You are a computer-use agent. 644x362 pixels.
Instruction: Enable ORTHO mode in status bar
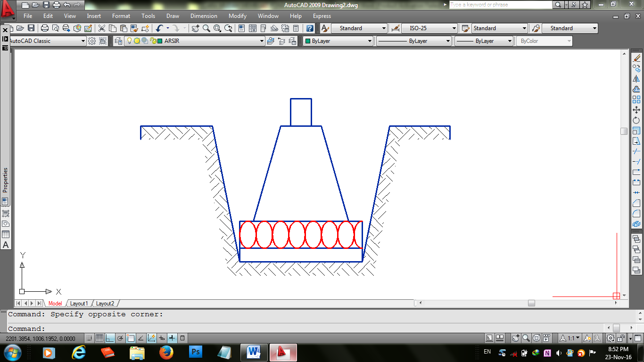tap(110, 337)
